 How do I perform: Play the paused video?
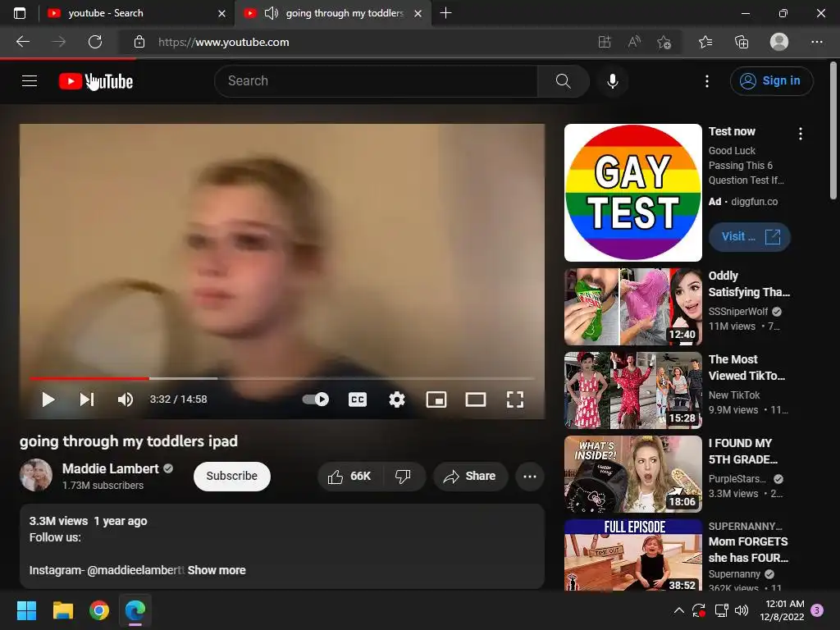[x=48, y=399]
